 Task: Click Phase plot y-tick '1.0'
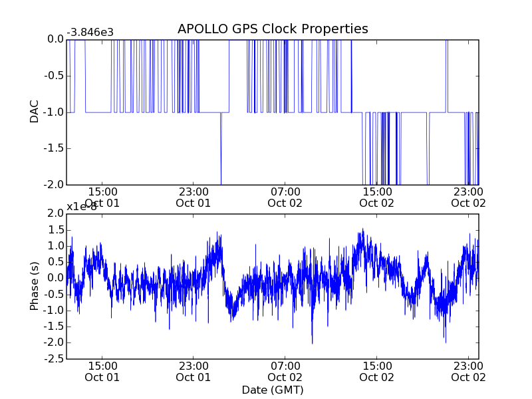[x=55, y=246]
